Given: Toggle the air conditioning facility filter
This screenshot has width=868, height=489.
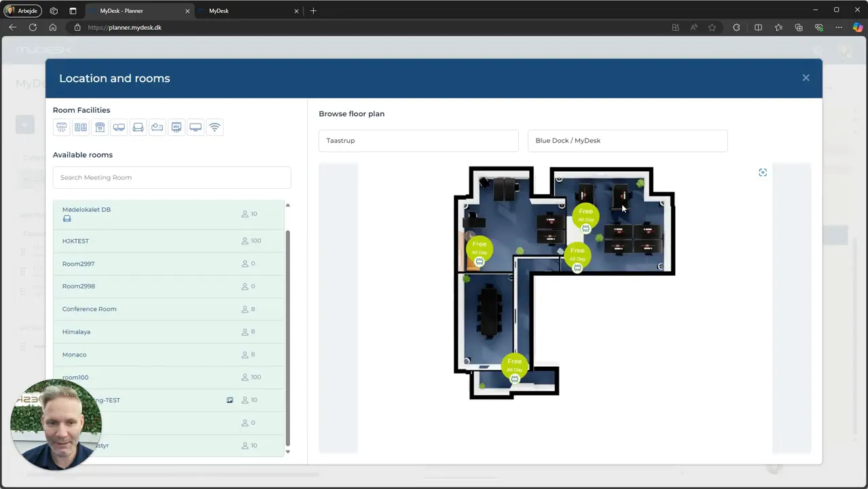Looking at the screenshot, I should pos(62,127).
